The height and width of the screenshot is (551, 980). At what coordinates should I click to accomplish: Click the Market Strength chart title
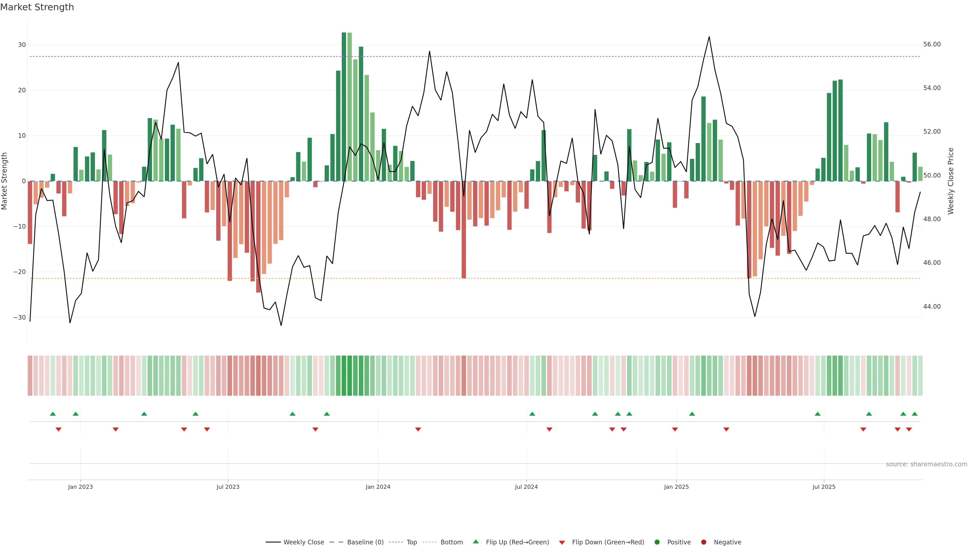click(x=37, y=7)
